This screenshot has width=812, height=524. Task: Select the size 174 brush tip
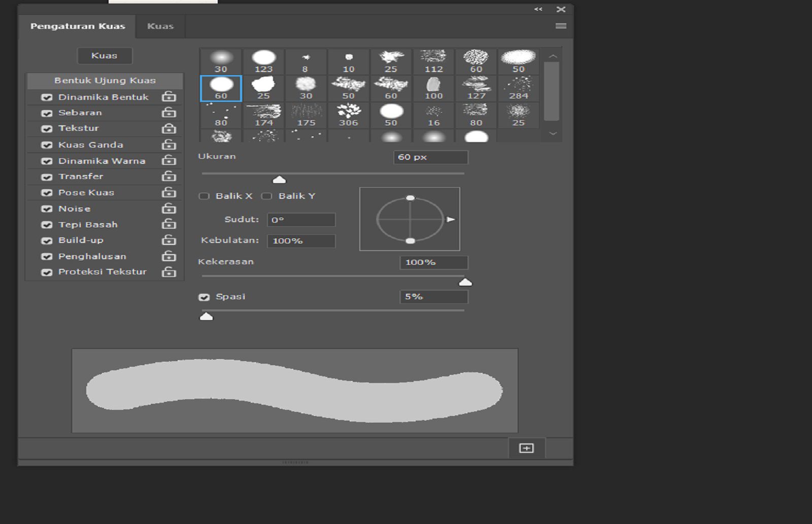(264, 116)
